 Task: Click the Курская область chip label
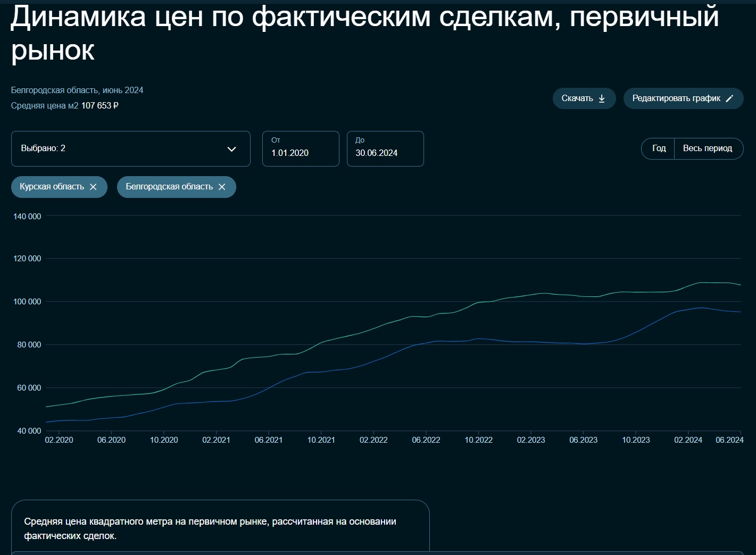(52, 187)
